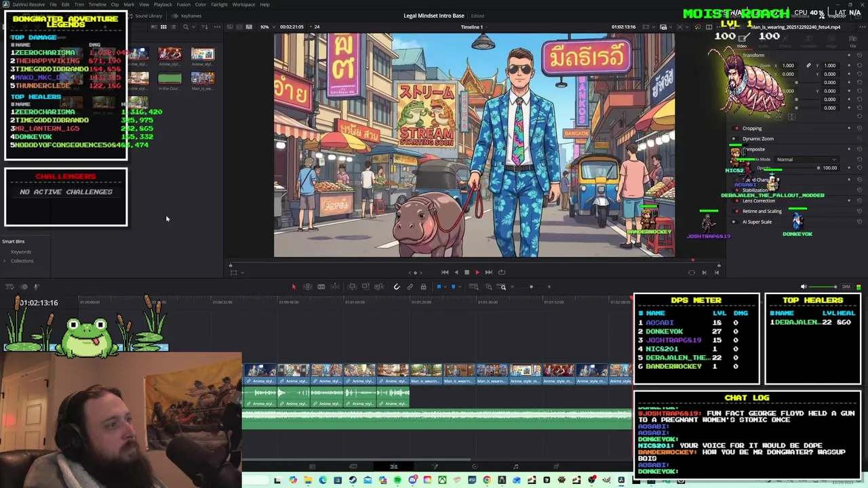Open Composite Mode Normal dropdown
Image resolution: width=868 pixels, height=488 pixels.
tap(806, 159)
